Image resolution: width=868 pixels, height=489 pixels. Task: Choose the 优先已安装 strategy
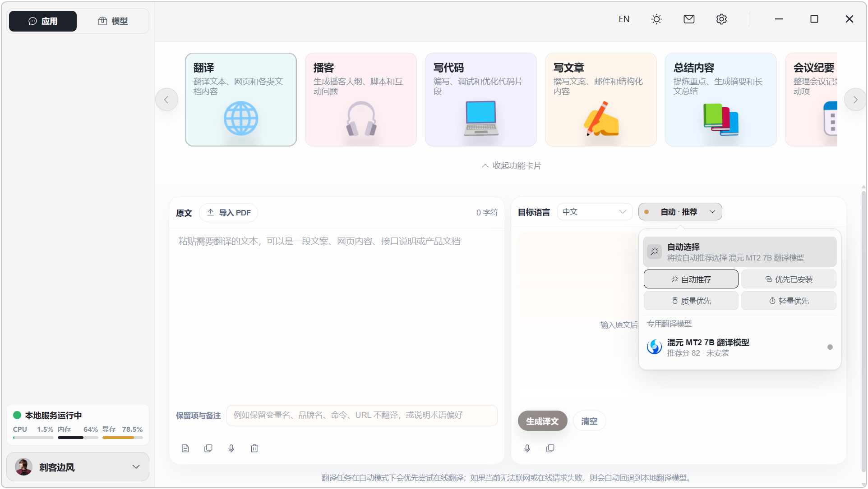(789, 279)
